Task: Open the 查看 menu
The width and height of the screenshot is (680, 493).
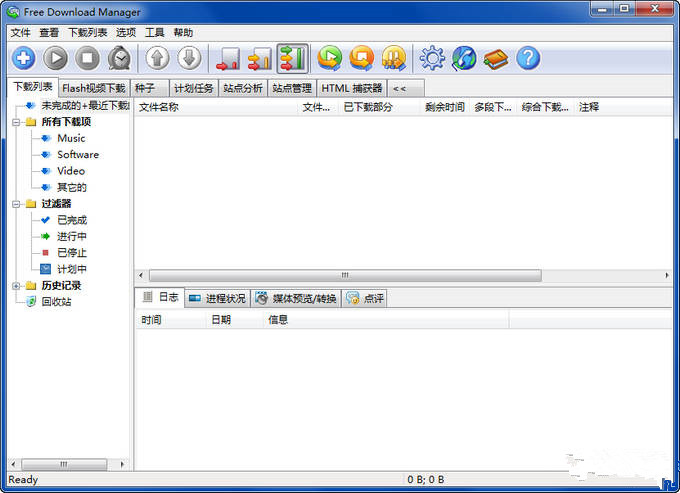Action: click(49, 33)
